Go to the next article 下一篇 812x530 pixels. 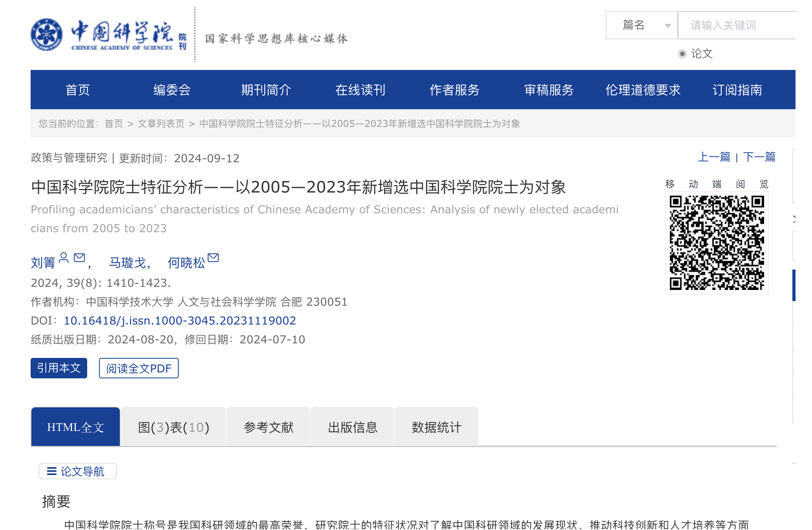[759, 157]
